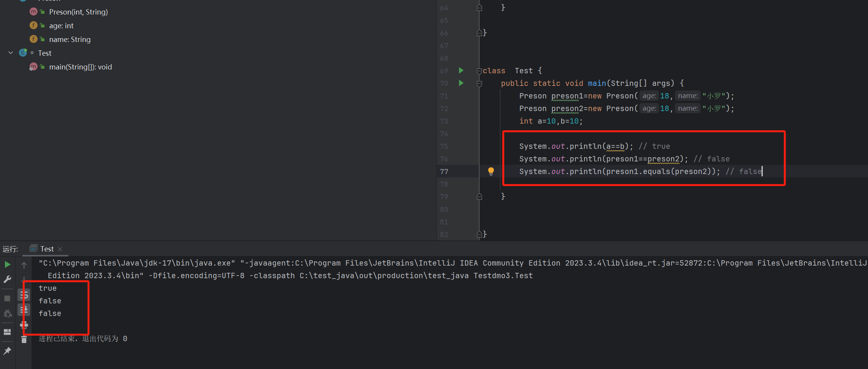The width and height of the screenshot is (868, 369).
Task: Select Test class in structure tree
Action: pyautogui.click(x=45, y=53)
